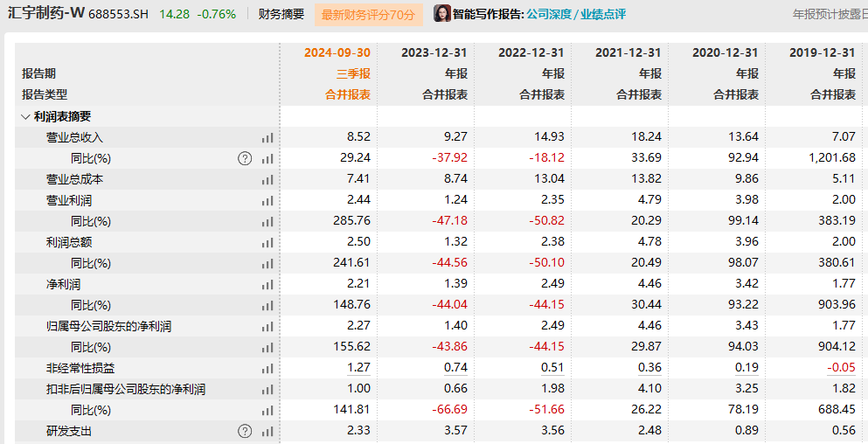
Task: Select the 财务摘要 tab
Action: (281, 14)
